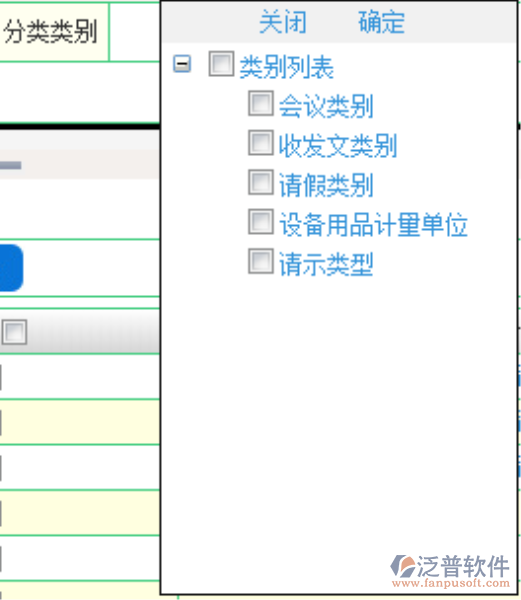
Task: Select the 请示类型 tree label
Action: point(326,264)
